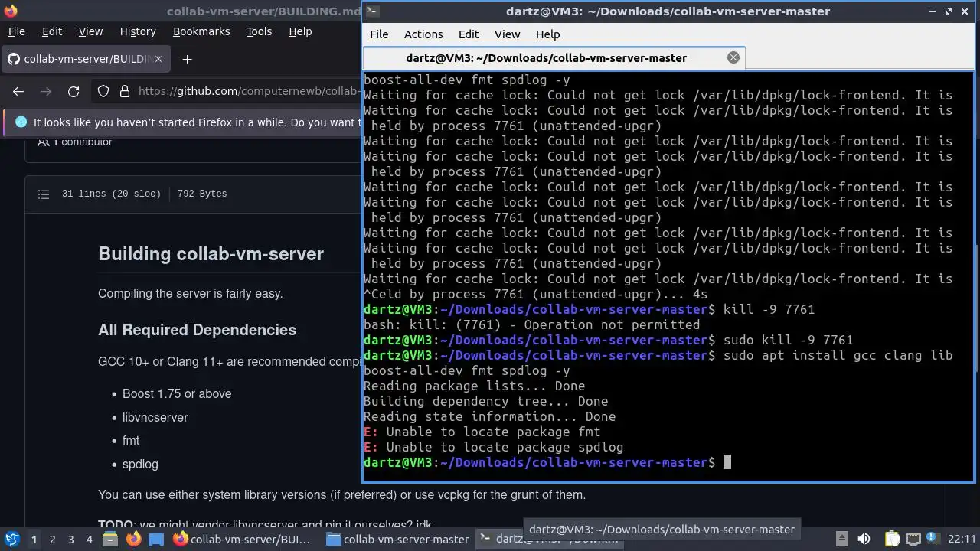Close the terminal tab dartz@VM3
The image size is (980, 551).
733,57
